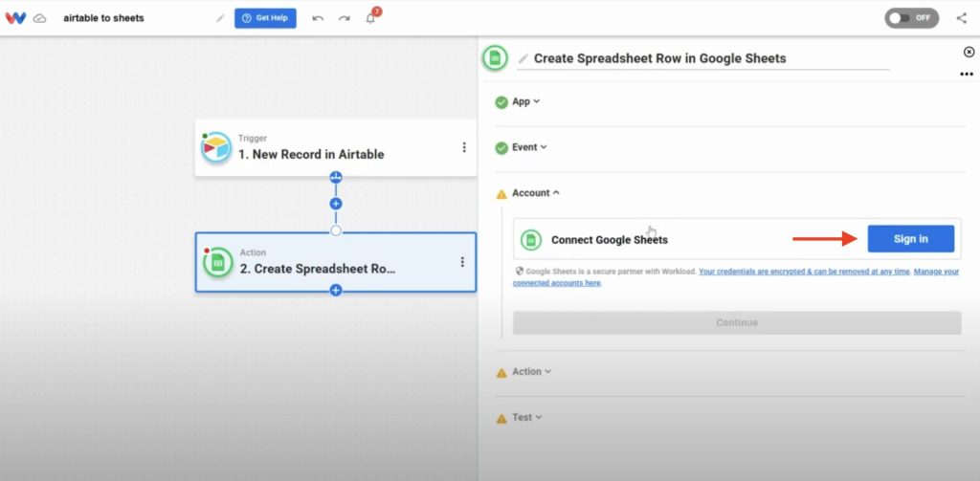Close the step settings panel
Viewport: 980px width, 481px height.
coord(969,52)
